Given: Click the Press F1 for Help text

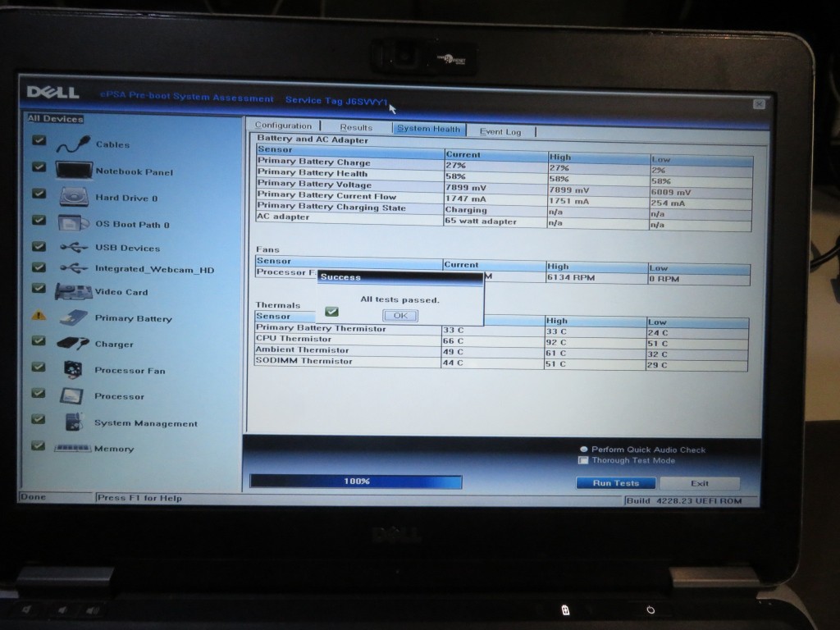Looking at the screenshot, I should [139, 498].
